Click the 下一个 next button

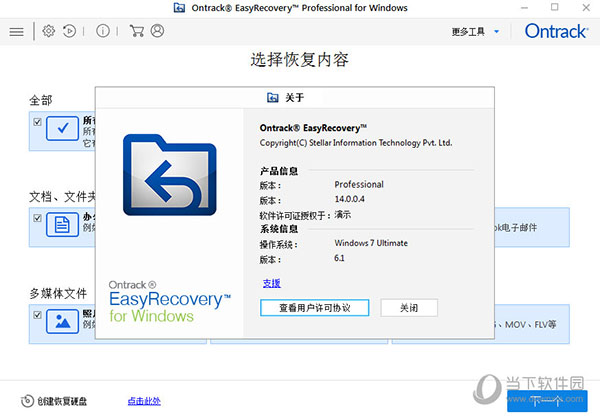(x=547, y=401)
